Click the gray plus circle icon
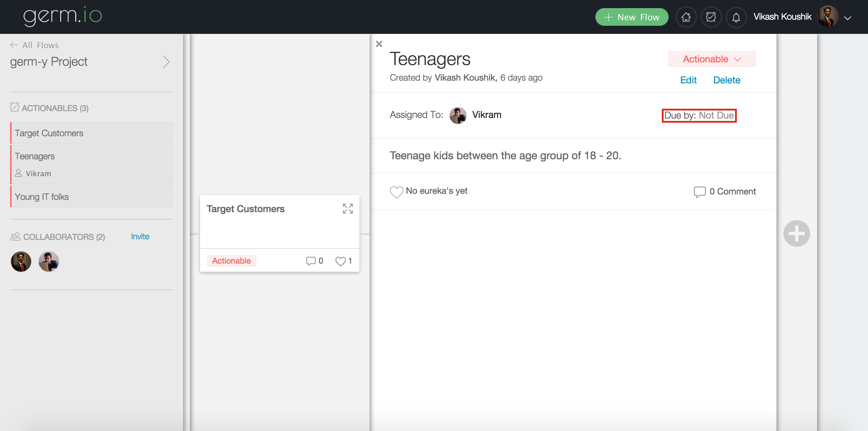Screen dimensions: 868x431 [796, 233]
